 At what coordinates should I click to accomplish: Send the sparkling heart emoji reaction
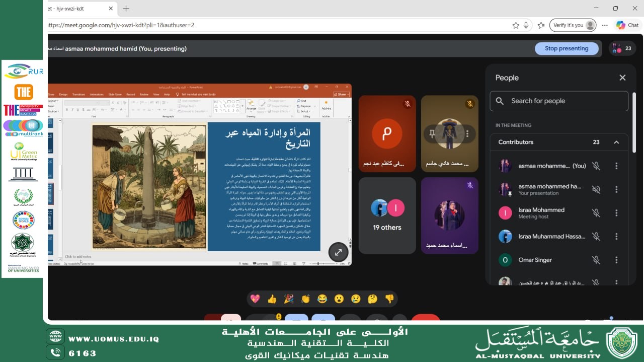255,299
